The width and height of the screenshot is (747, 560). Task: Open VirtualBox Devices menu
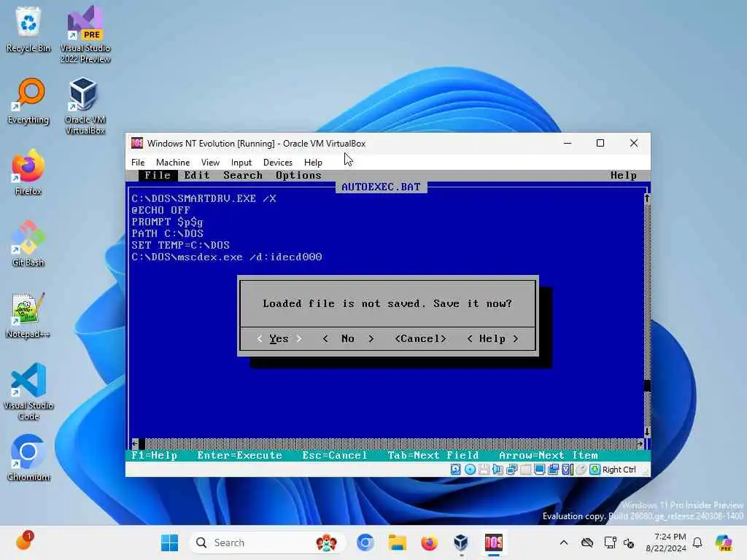coord(278,163)
